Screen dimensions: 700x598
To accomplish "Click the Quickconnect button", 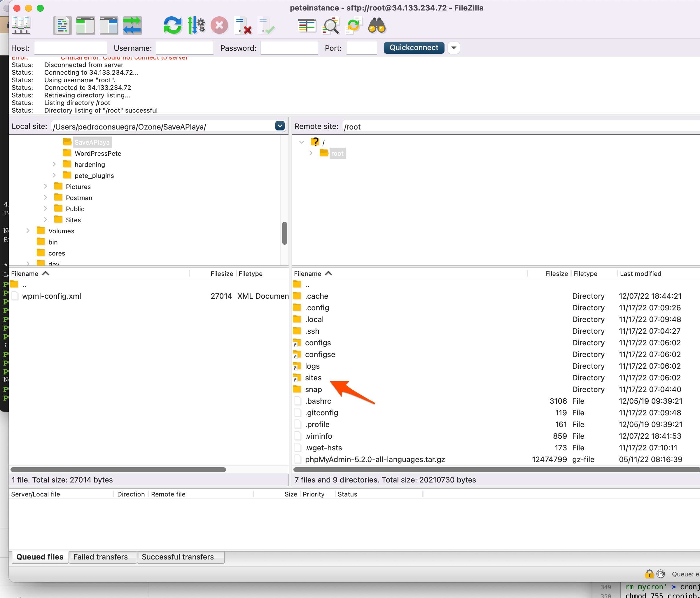I will (x=414, y=48).
